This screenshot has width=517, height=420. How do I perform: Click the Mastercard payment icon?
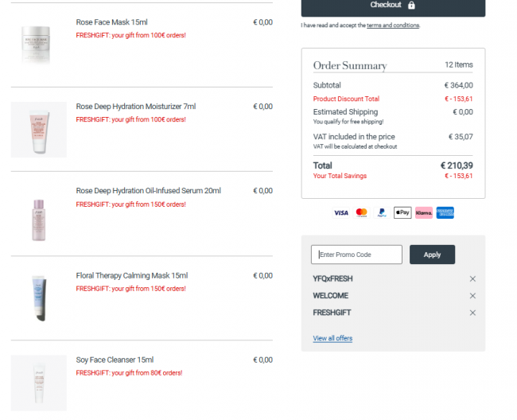coord(362,212)
